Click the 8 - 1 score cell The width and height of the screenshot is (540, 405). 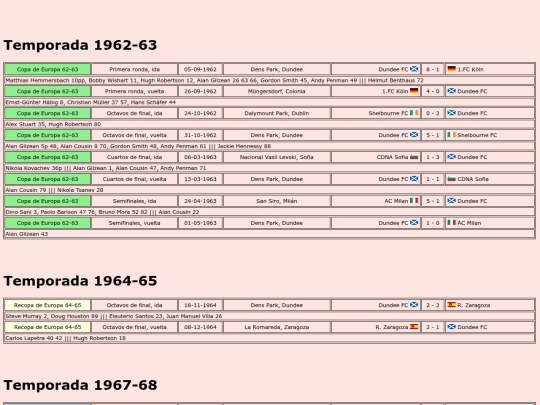pos(433,69)
